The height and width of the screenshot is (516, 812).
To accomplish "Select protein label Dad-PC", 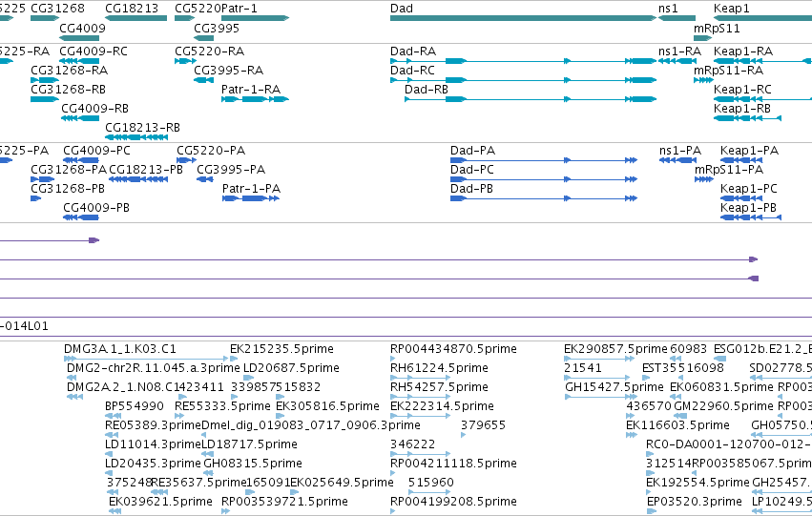I will click(x=472, y=170).
